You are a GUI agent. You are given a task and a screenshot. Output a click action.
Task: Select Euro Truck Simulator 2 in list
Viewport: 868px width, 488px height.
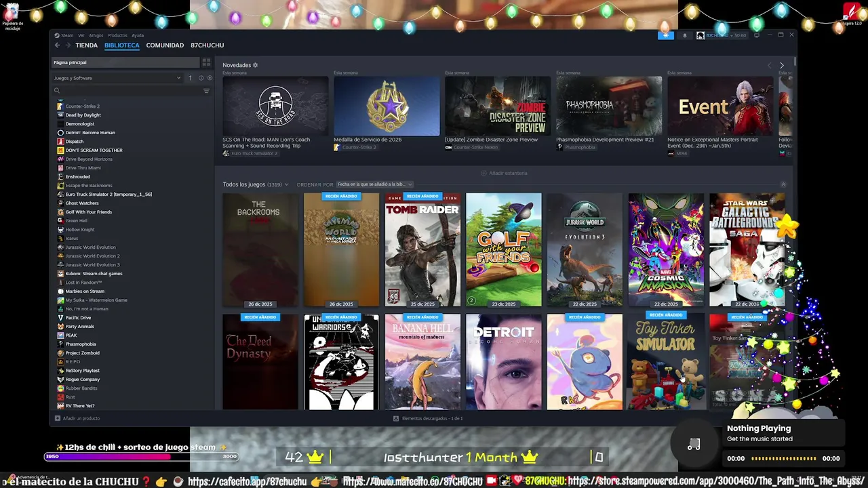click(x=108, y=195)
